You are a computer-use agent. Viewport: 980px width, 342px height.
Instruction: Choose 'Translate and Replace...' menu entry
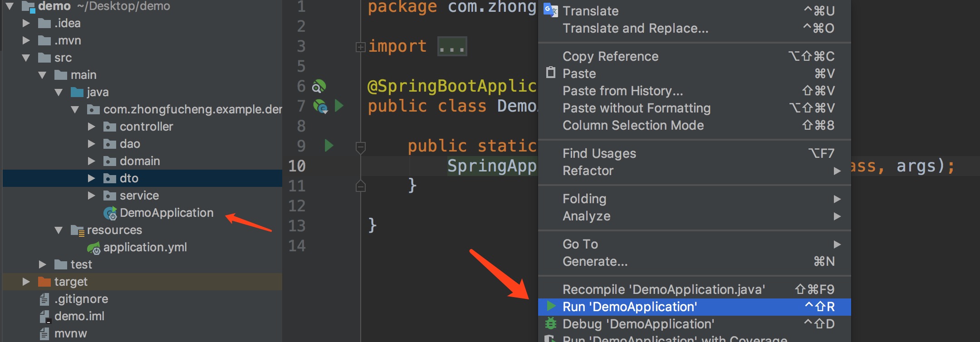pos(694,28)
